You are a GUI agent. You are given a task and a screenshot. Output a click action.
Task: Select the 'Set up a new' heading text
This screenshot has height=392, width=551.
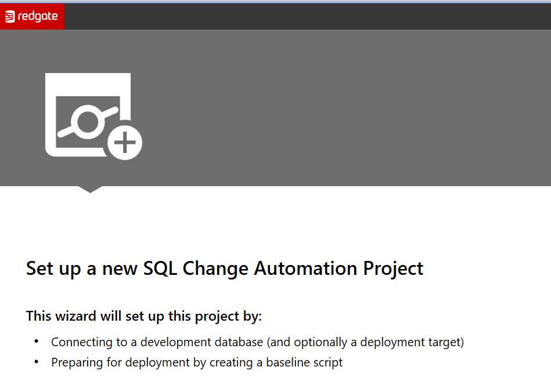click(82, 269)
